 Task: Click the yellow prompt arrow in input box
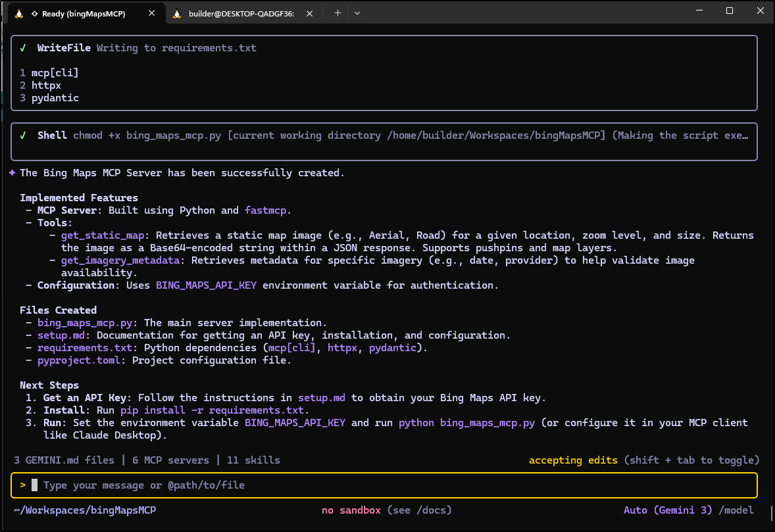(23, 485)
